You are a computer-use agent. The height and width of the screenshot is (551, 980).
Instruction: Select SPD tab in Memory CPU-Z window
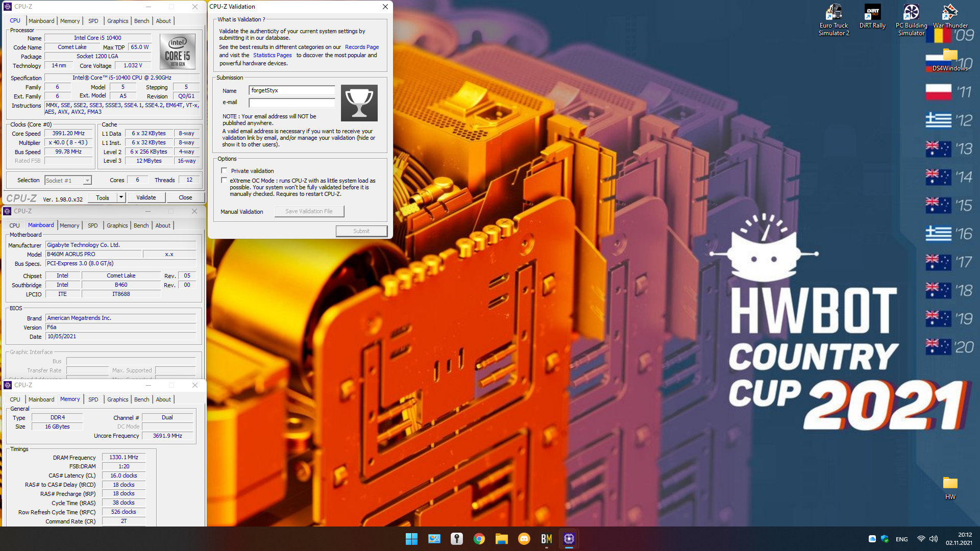coord(93,399)
